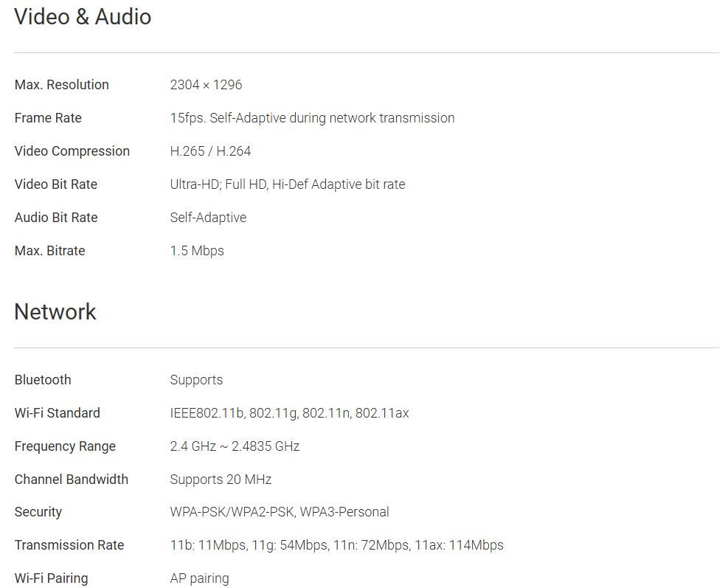Click the Video Bit Rate label
This screenshot has width=728, height=588.
[x=55, y=184]
